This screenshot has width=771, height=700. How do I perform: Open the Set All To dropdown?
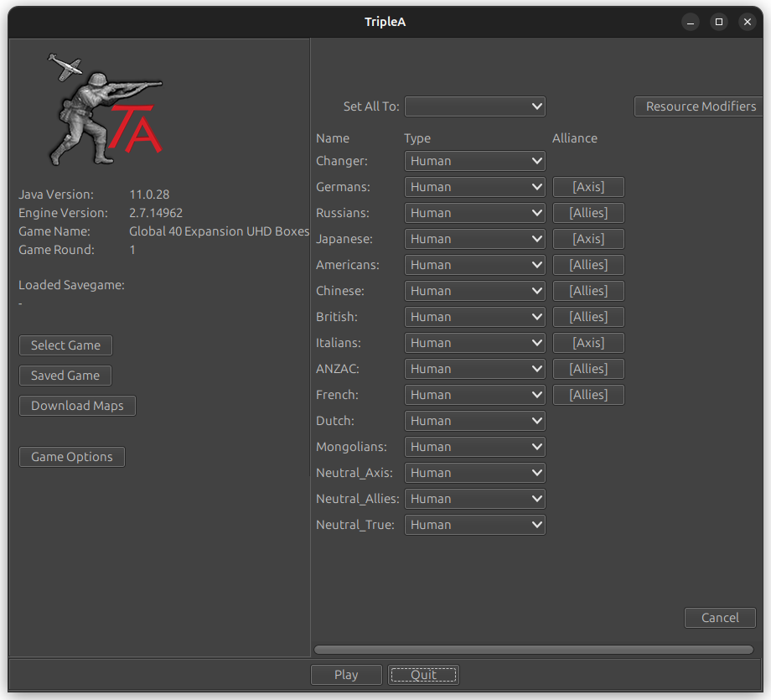[474, 106]
